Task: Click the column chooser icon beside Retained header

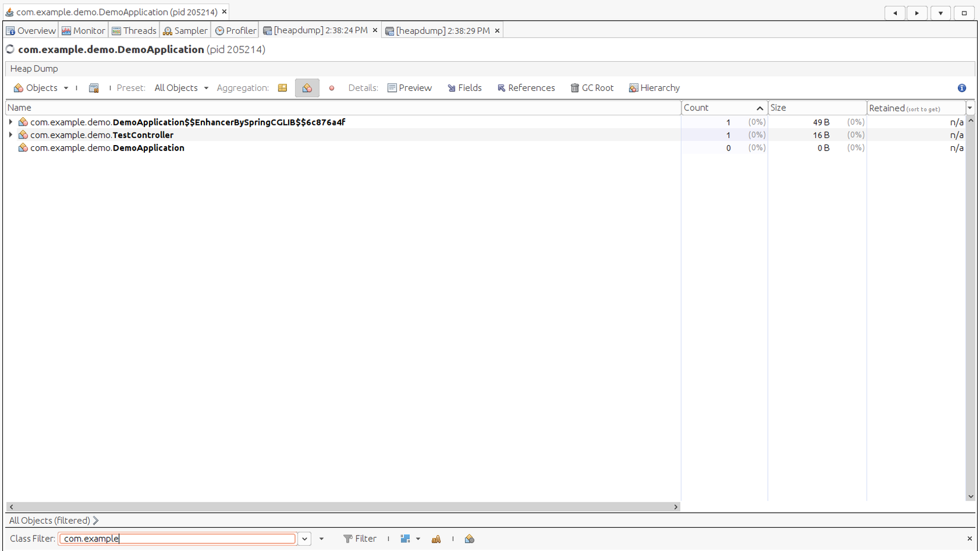Action: (970, 108)
